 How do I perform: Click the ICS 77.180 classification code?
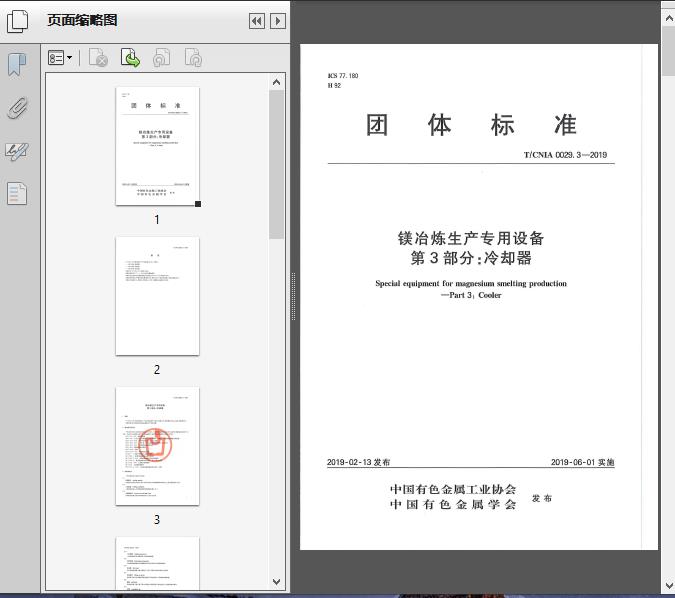click(343, 76)
